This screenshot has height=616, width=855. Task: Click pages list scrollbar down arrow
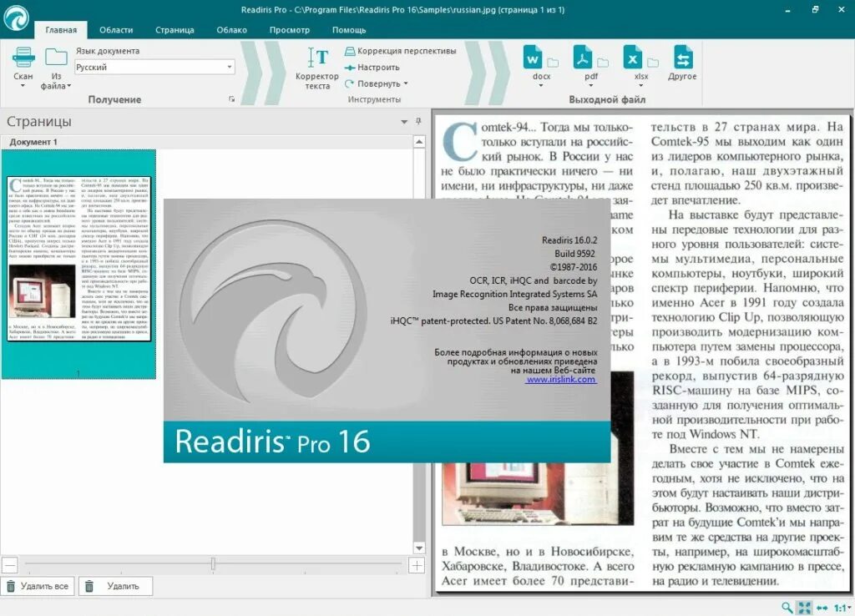pyautogui.click(x=419, y=548)
